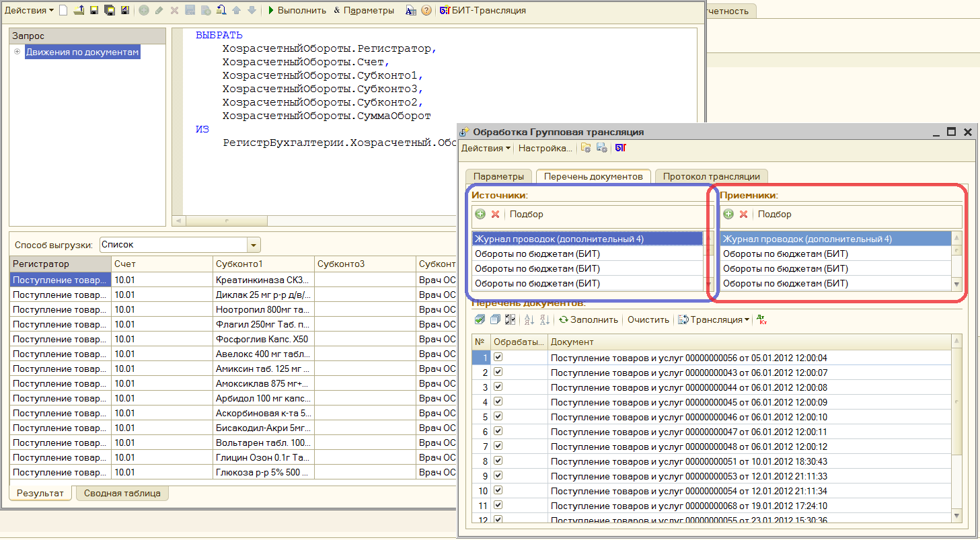
Task: Switch to the Результат tab
Action: click(40, 493)
